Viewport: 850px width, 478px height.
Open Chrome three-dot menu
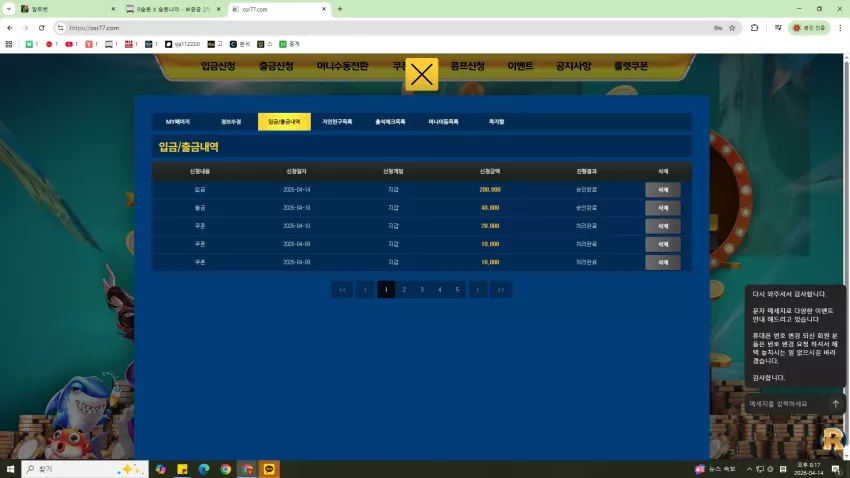point(840,28)
